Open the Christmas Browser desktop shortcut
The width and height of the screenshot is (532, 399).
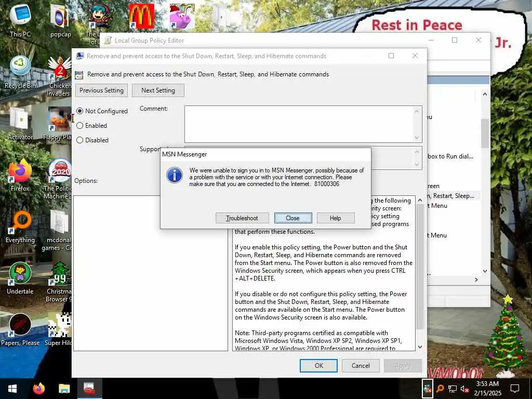pos(59,282)
